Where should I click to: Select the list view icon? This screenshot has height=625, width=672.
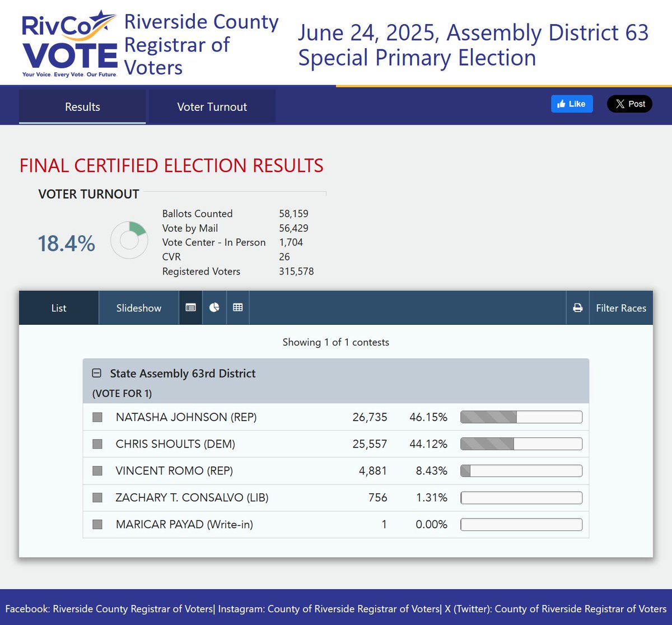[190, 307]
